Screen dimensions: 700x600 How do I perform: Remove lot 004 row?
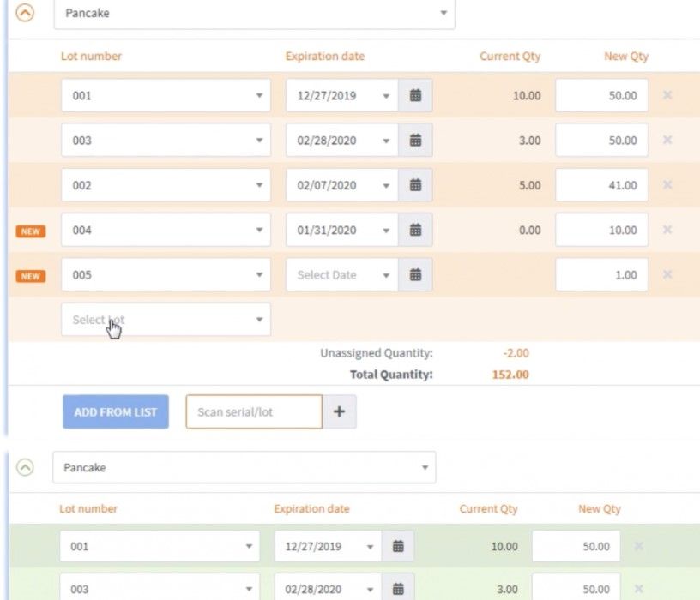[x=667, y=230]
